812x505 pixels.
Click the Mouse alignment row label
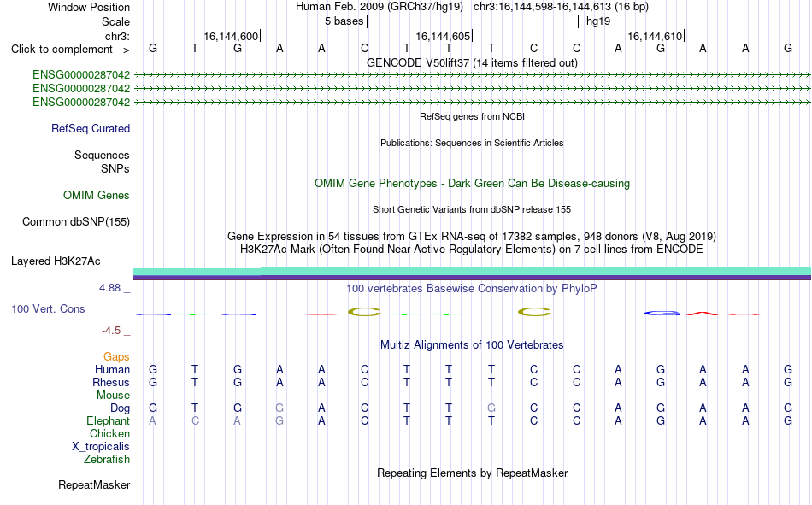tap(113, 395)
